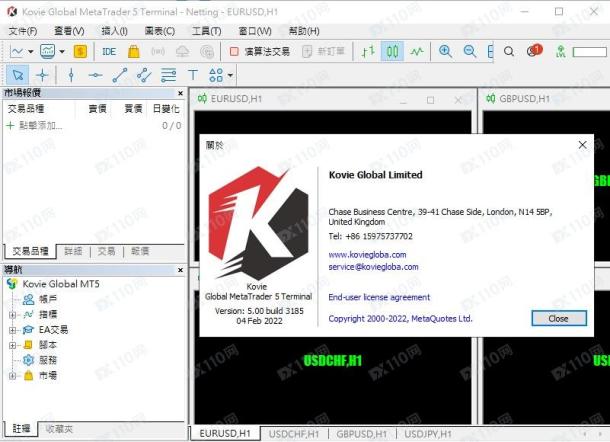Select the cursor arrow tool

[x=18, y=75]
